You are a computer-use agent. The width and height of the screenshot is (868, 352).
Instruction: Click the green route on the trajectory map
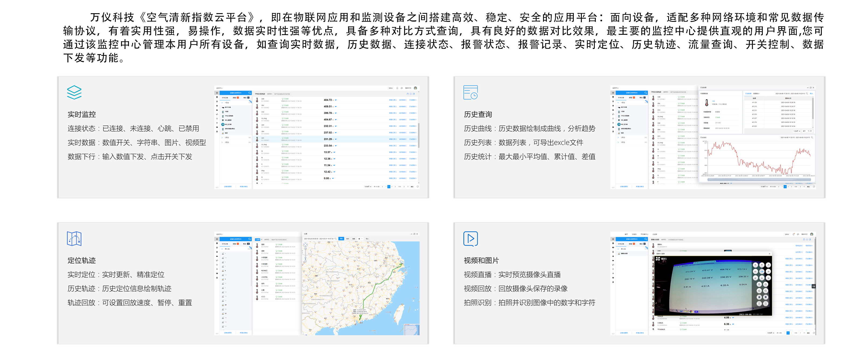coord(377,285)
